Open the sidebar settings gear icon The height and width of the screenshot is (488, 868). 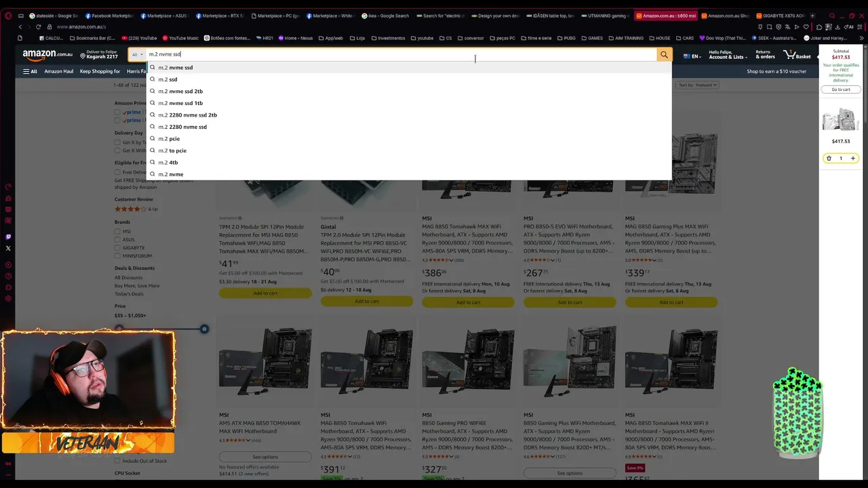[x=8, y=298]
